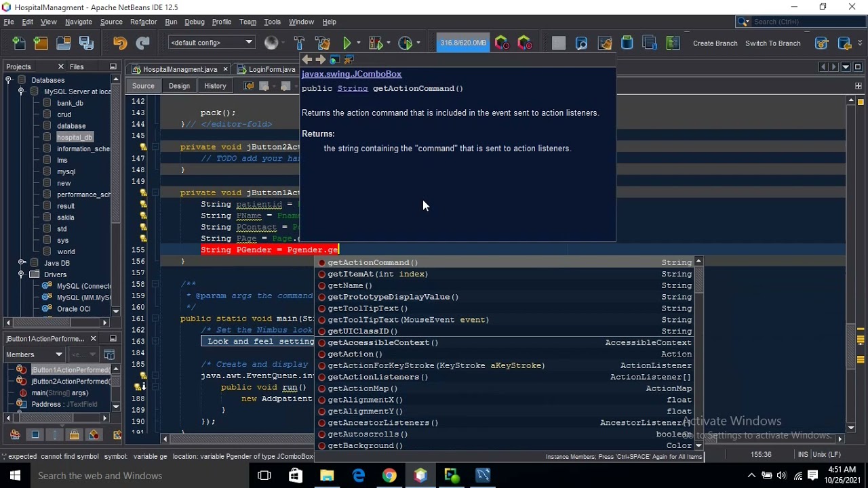Run the project with the green play icon
This screenshot has width=868, height=488.
pos(347,43)
